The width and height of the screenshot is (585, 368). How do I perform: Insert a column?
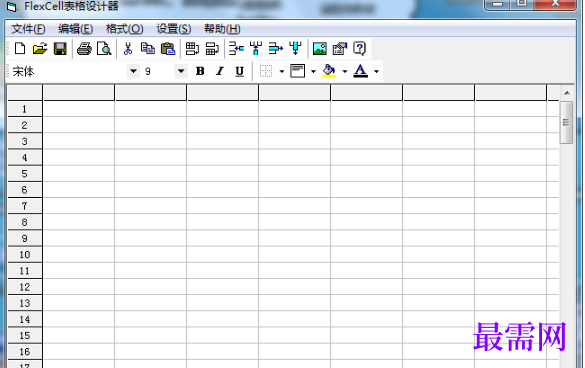(256, 49)
